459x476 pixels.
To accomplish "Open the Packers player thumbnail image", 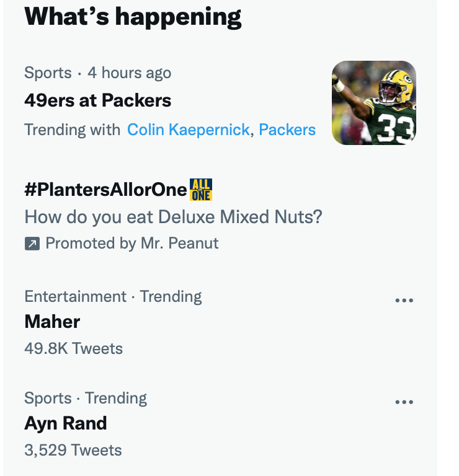I will [374, 103].
